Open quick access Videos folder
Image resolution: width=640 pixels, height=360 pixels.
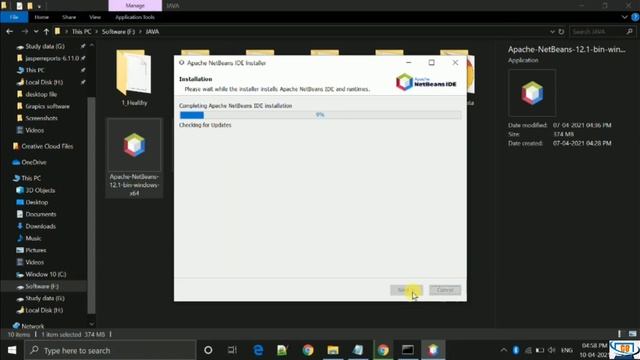(34, 130)
